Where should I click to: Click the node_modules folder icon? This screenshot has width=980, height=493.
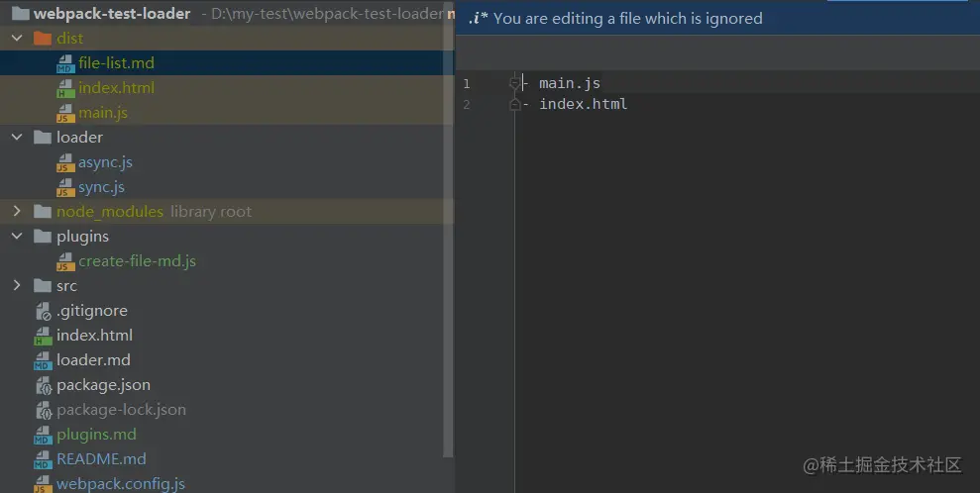43,212
